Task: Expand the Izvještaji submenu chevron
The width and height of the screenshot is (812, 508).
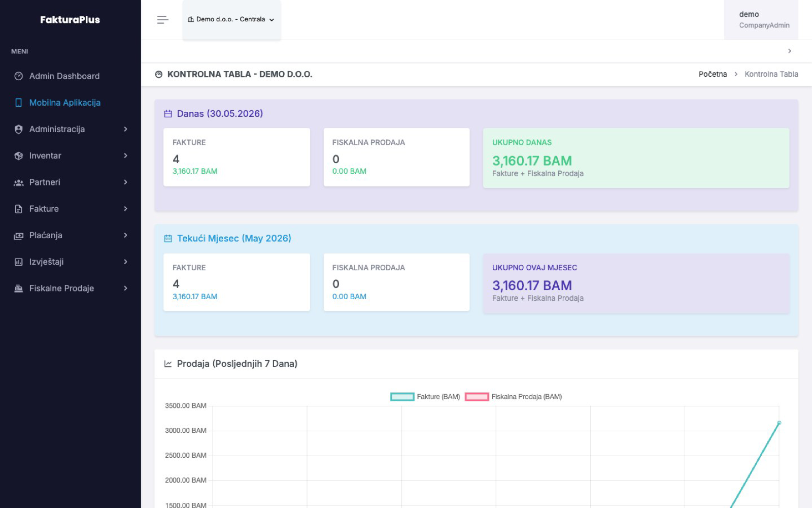Action: [125, 262]
